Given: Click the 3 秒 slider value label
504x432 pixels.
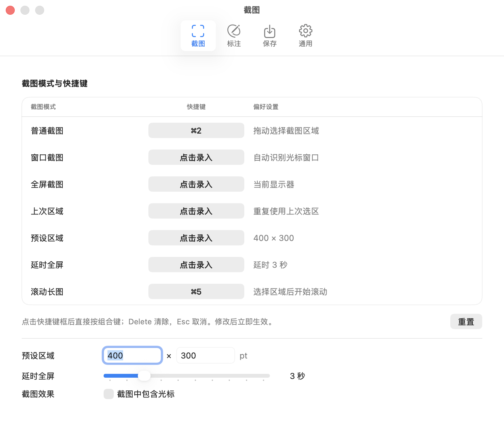Looking at the screenshot, I should (x=297, y=376).
